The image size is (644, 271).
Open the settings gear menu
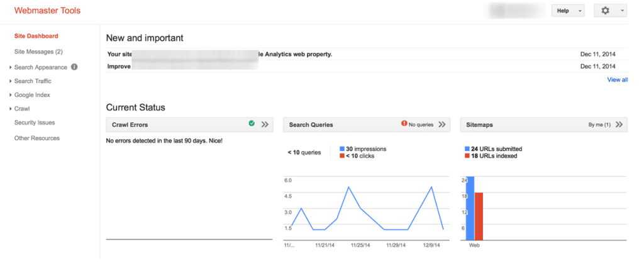[x=610, y=11]
